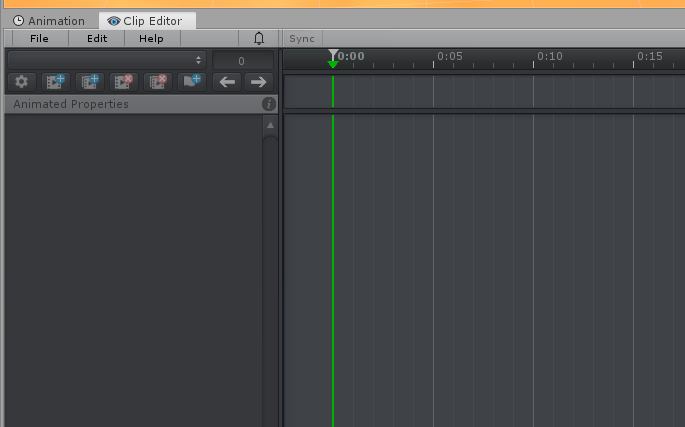Click the 0:10 mark on the timeline ruler

tap(550, 56)
